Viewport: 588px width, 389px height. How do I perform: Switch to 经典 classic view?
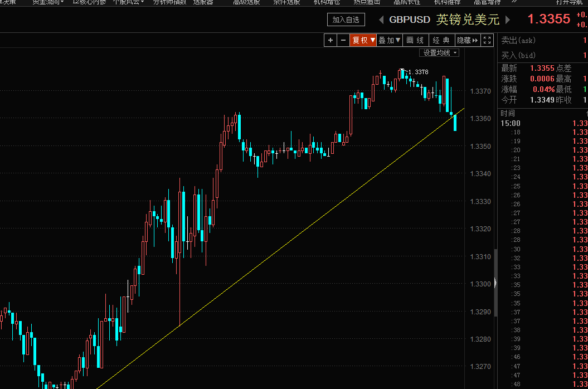(441, 40)
